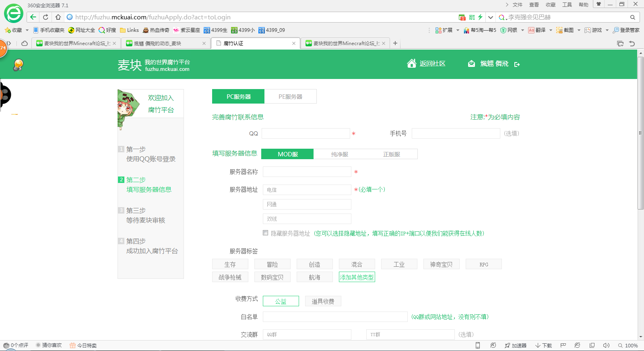The image size is (644, 351).
Task: Select the 冒险 server tag
Action: 272,264
